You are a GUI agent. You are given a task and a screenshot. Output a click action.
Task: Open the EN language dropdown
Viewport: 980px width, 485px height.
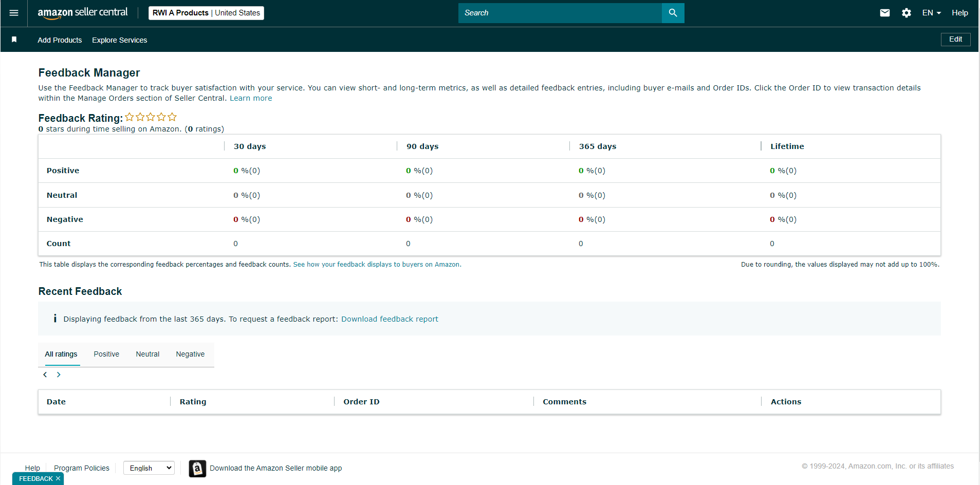click(931, 13)
